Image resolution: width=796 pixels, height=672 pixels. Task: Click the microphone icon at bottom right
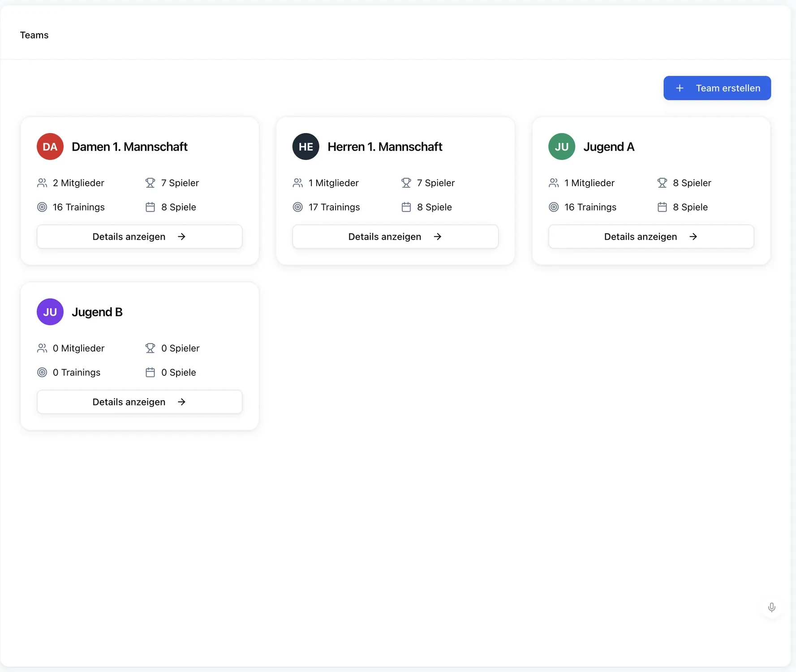[x=771, y=607]
